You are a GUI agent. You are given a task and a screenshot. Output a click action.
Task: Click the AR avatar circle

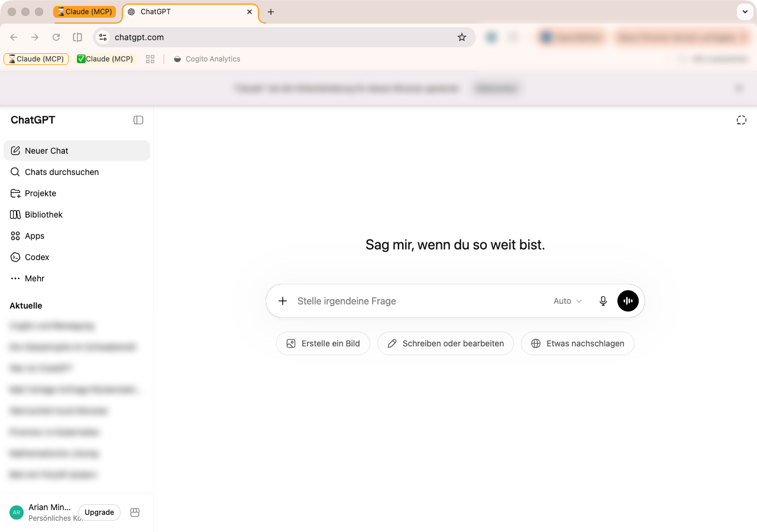tap(17, 512)
